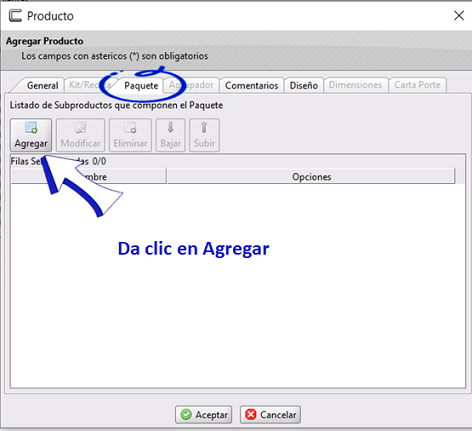
Task: Click the Bajar arrow button
Action: tap(170, 135)
